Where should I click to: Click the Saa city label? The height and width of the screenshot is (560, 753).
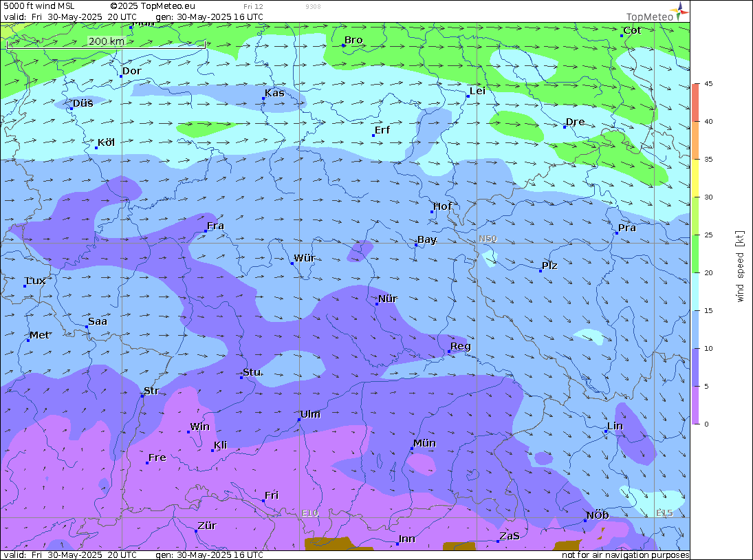coord(98,322)
